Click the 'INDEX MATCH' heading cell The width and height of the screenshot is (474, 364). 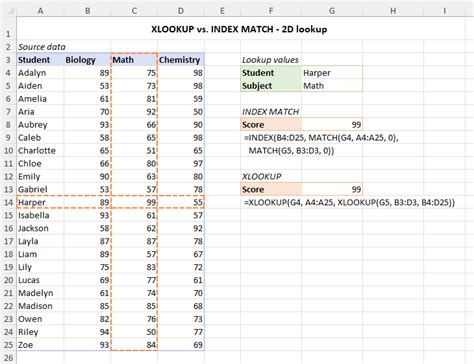(270, 112)
